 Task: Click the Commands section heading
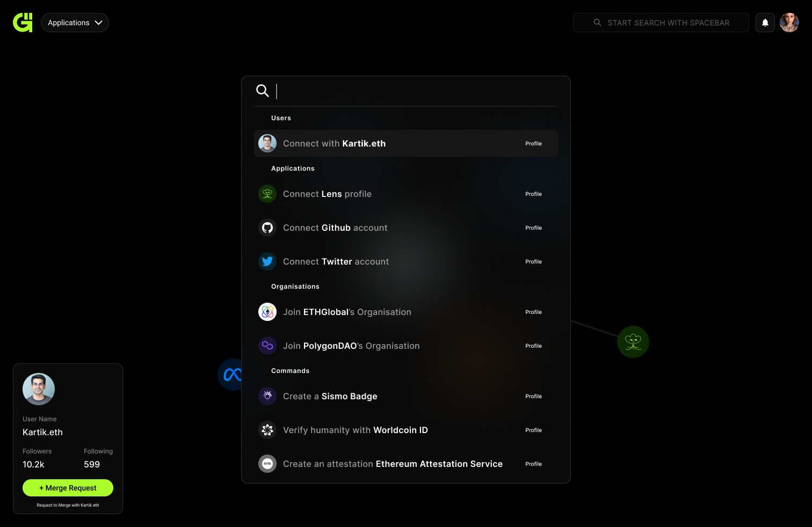pos(290,371)
